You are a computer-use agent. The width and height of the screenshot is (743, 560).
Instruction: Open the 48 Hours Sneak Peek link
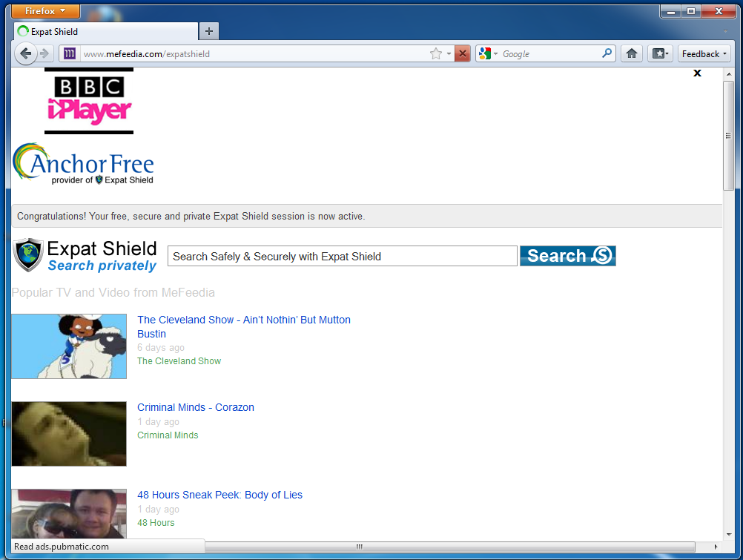[x=219, y=495]
